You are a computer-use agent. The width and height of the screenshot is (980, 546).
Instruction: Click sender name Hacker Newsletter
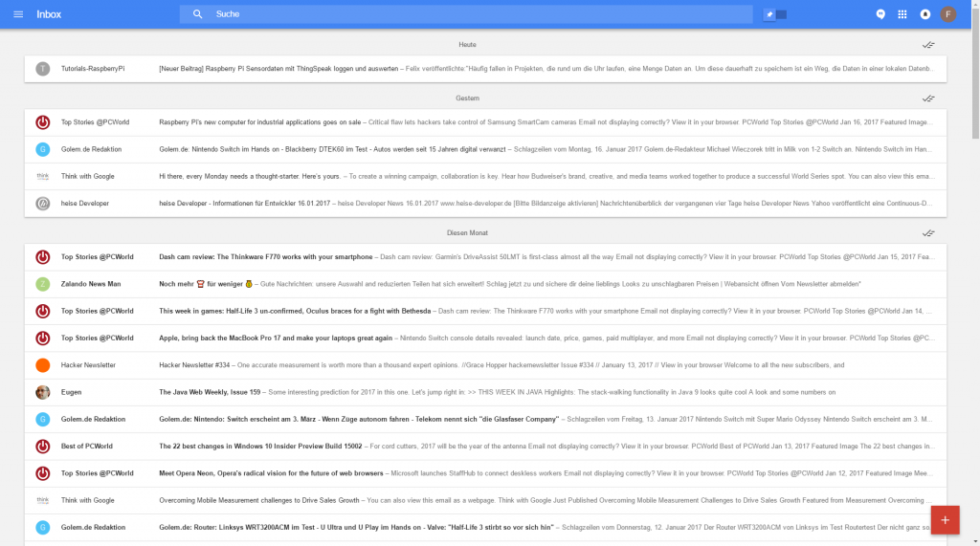88,365
